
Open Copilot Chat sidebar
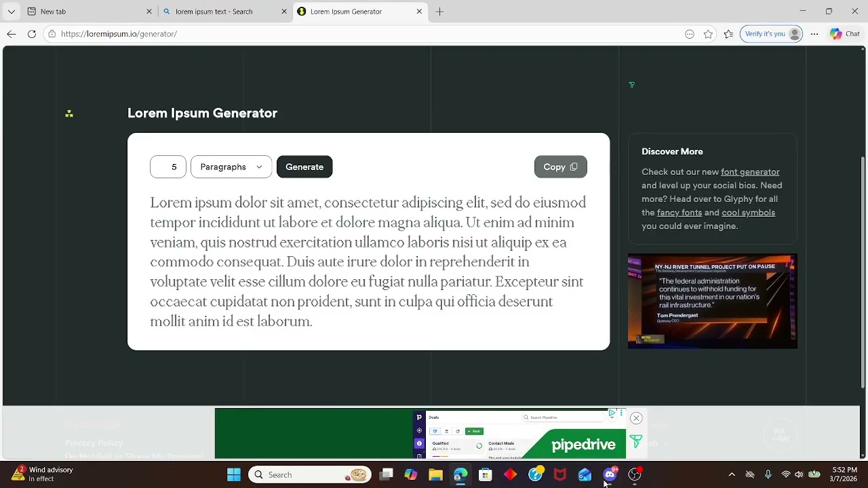(x=845, y=34)
